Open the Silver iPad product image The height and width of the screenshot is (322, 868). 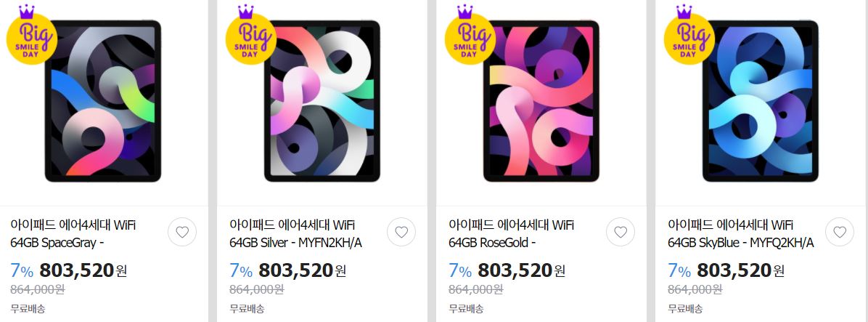[322, 101]
